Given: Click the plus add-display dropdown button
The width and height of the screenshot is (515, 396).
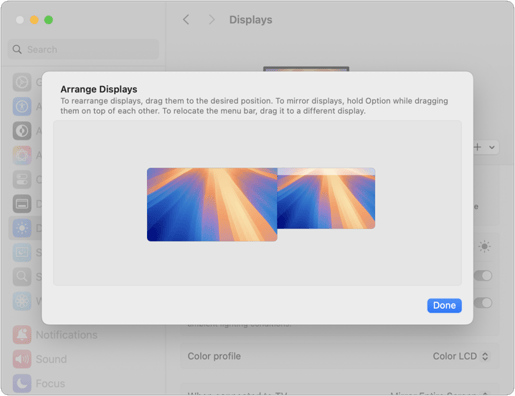Looking at the screenshot, I should click(x=478, y=147).
